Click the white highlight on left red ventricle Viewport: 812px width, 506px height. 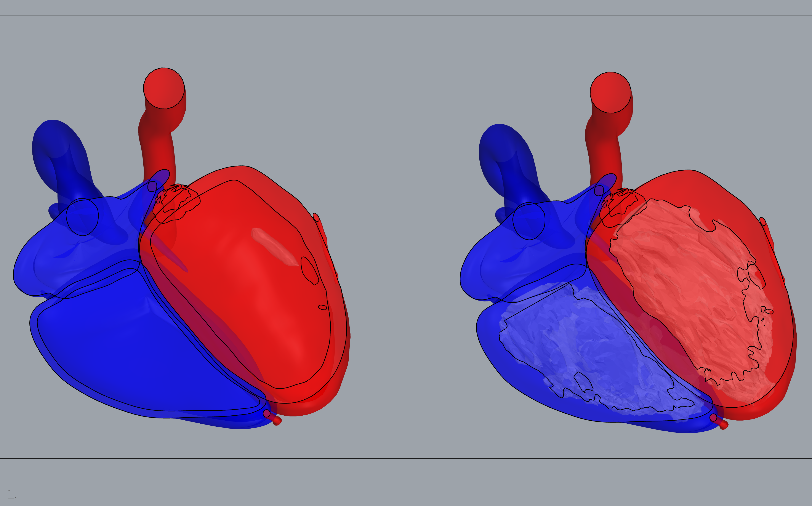point(274,247)
